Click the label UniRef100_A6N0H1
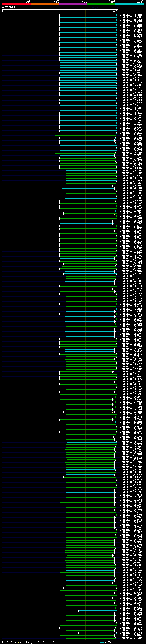Viewport: 146px width, 644px height. pyautogui.click(x=131, y=85)
